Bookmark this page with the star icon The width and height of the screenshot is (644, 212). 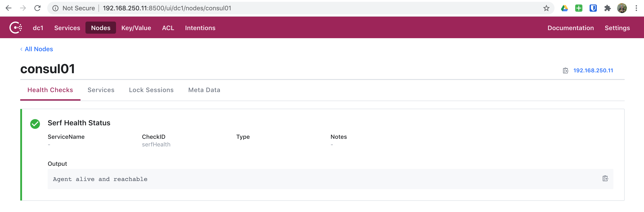546,8
